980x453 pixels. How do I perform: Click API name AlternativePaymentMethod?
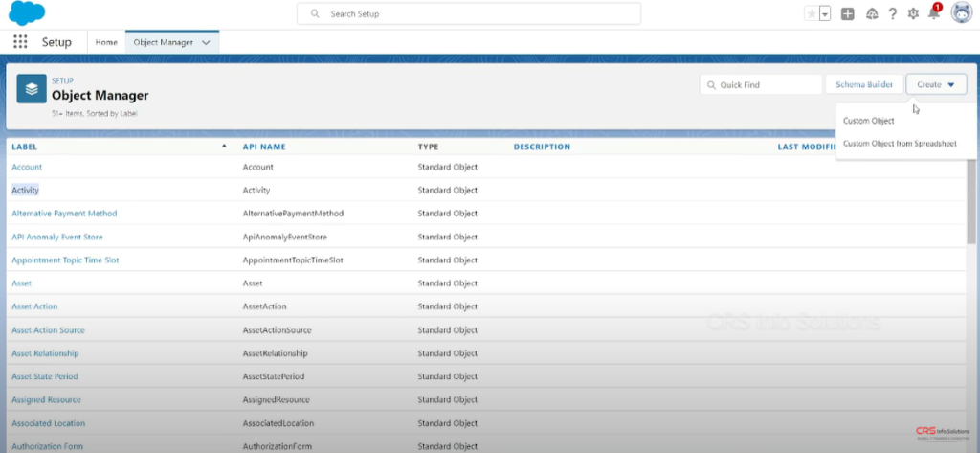[293, 214]
